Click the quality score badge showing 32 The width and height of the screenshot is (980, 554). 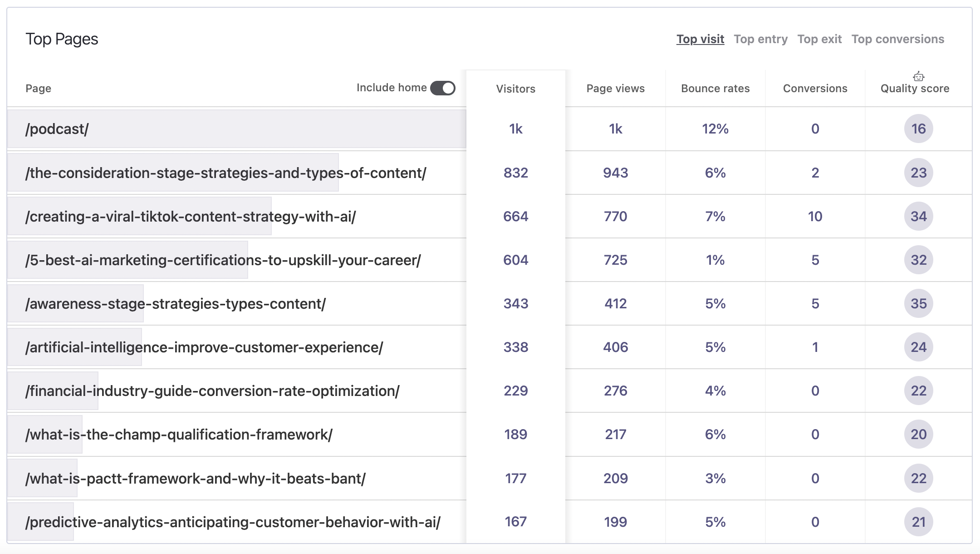(x=919, y=260)
